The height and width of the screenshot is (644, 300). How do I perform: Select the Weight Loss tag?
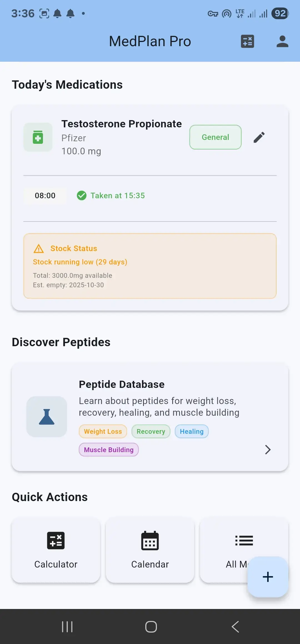pos(103,432)
